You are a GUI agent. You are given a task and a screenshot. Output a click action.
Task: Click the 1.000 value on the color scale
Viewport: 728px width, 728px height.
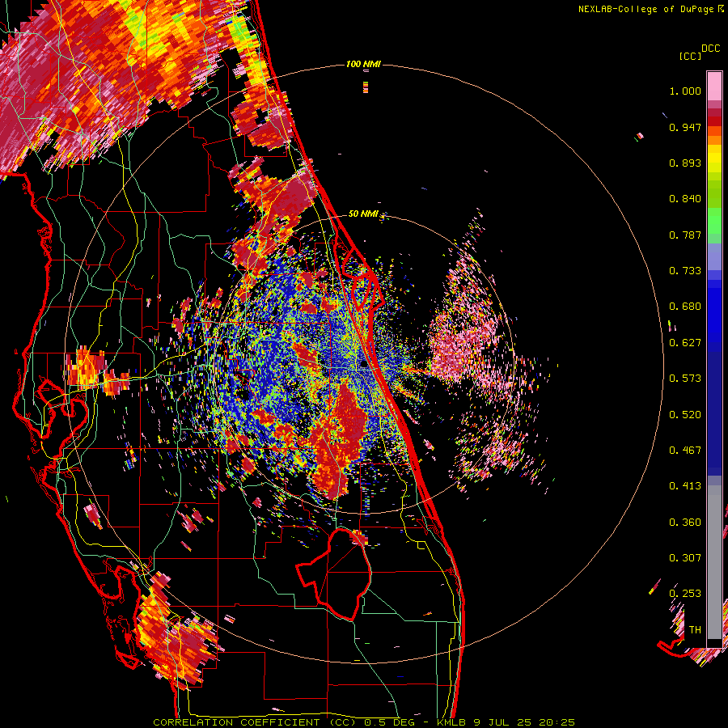685,91
